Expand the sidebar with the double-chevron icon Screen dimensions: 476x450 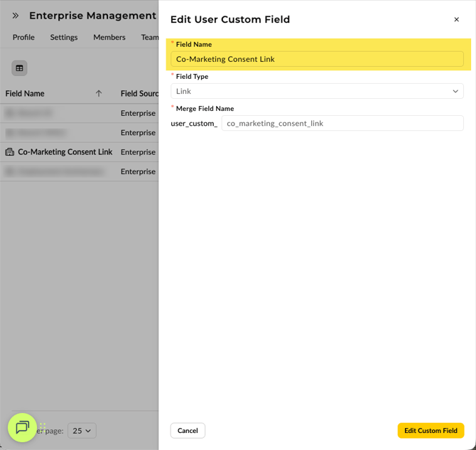pyautogui.click(x=16, y=16)
